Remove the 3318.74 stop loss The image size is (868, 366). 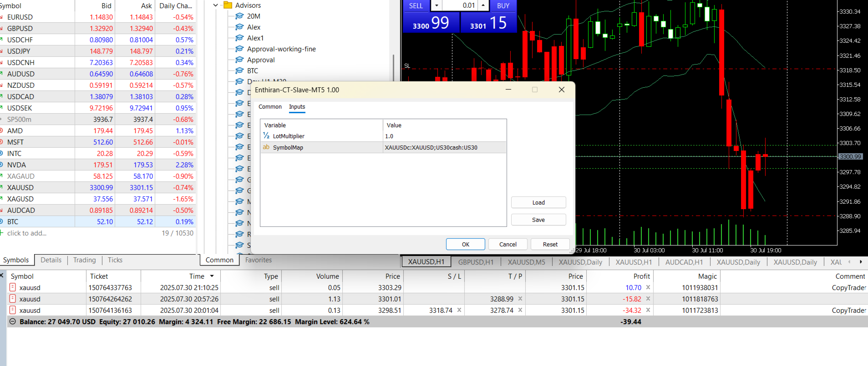tap(459, 310)
